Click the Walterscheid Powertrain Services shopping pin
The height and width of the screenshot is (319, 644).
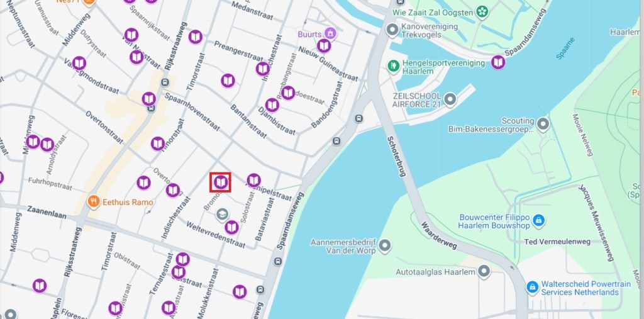pyautogui.click(x=532, y=288)
